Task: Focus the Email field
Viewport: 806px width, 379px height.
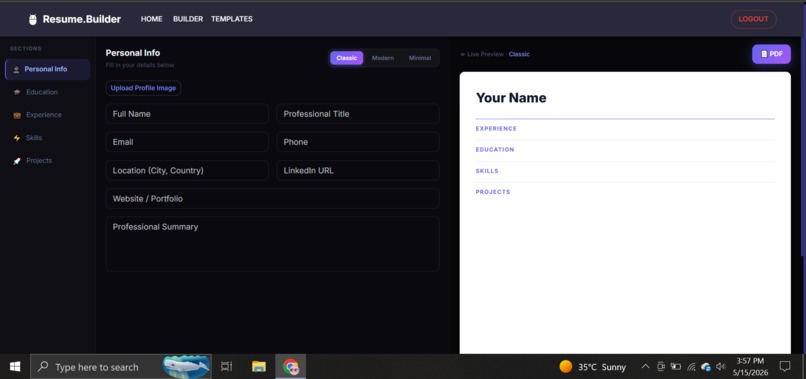Action: coord(187,142)
